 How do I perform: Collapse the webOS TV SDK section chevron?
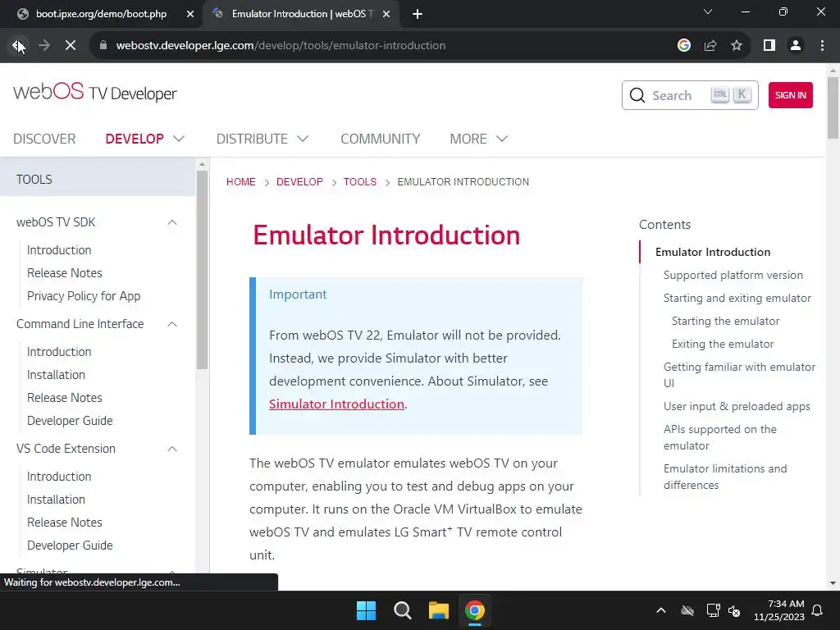tap(172, 222)
